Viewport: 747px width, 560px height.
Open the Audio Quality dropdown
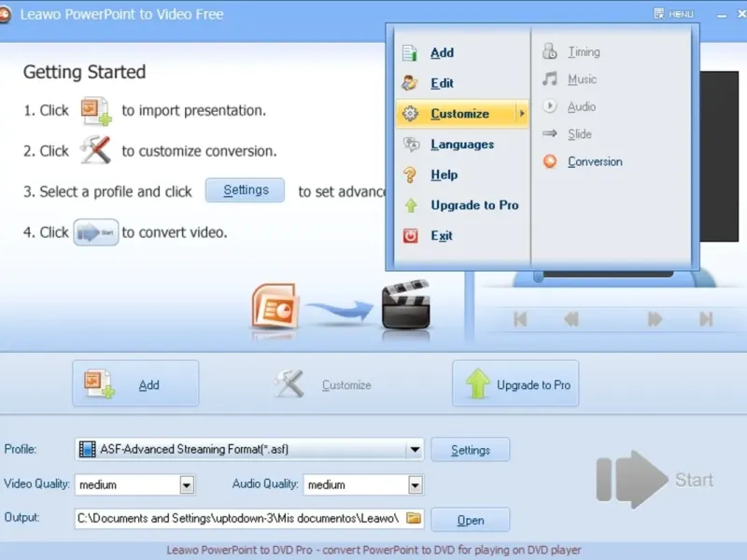(x=363, y=484)
